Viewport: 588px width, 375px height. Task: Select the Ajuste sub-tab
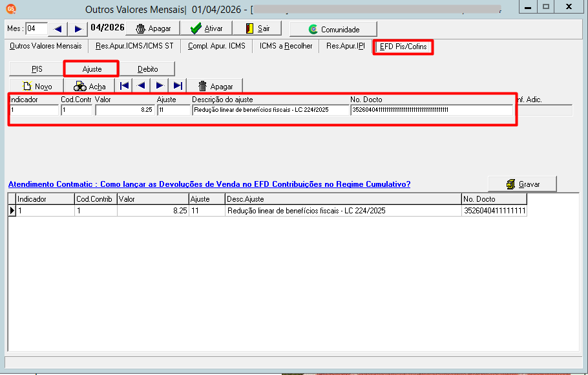pos(92,69)
